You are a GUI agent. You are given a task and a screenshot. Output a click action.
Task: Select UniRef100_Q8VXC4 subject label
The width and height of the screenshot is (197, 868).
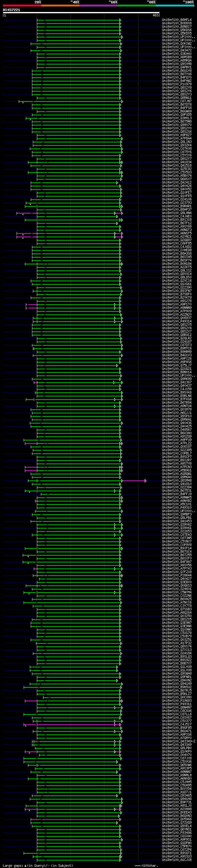(x=177, y=274)
